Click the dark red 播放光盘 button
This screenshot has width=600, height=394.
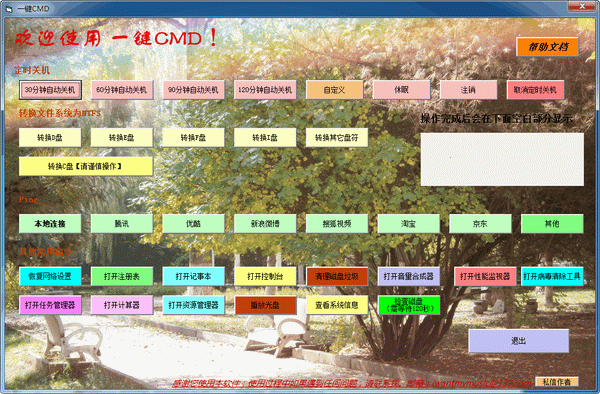pos(265,305)
